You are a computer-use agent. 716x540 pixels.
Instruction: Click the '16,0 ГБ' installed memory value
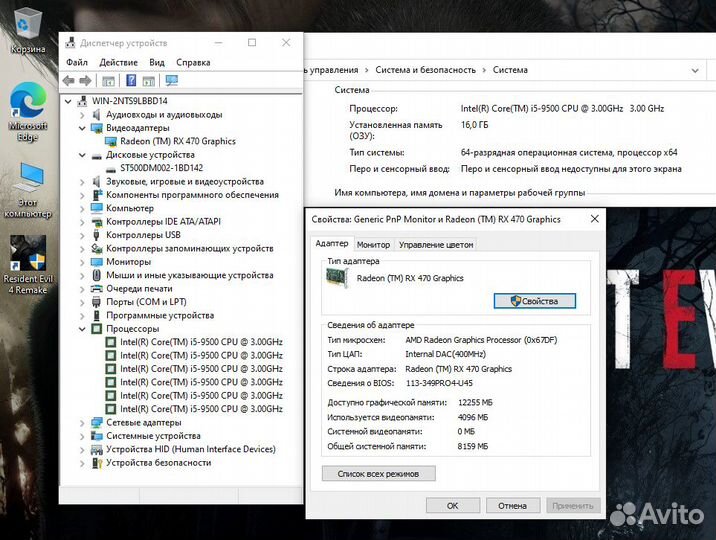coord(474,125)
